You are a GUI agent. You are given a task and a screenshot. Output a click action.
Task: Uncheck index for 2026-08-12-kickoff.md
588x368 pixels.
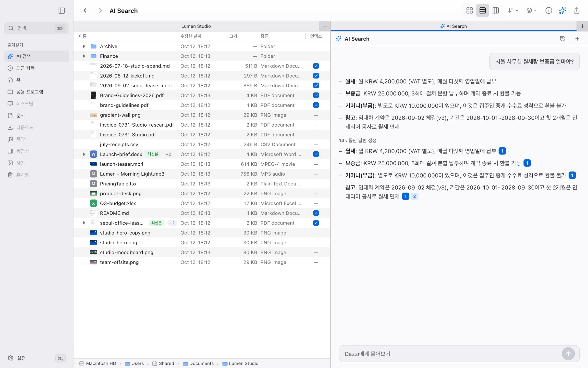[x=316, y=76]
